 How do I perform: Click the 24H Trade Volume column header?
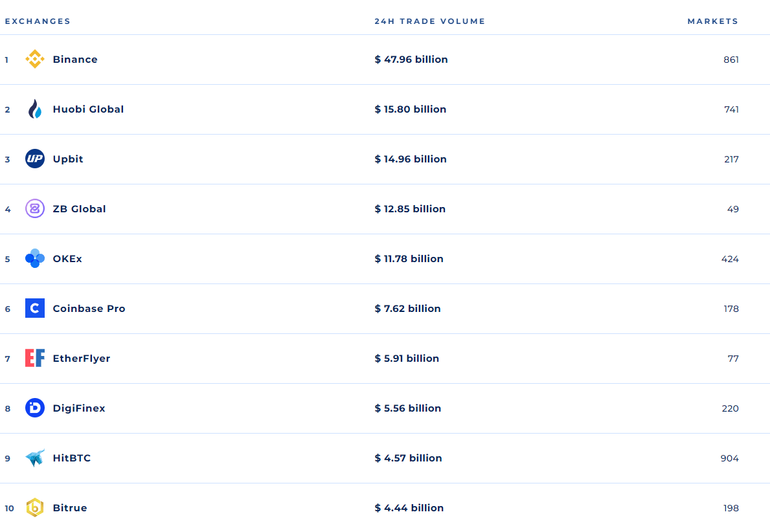430,21
